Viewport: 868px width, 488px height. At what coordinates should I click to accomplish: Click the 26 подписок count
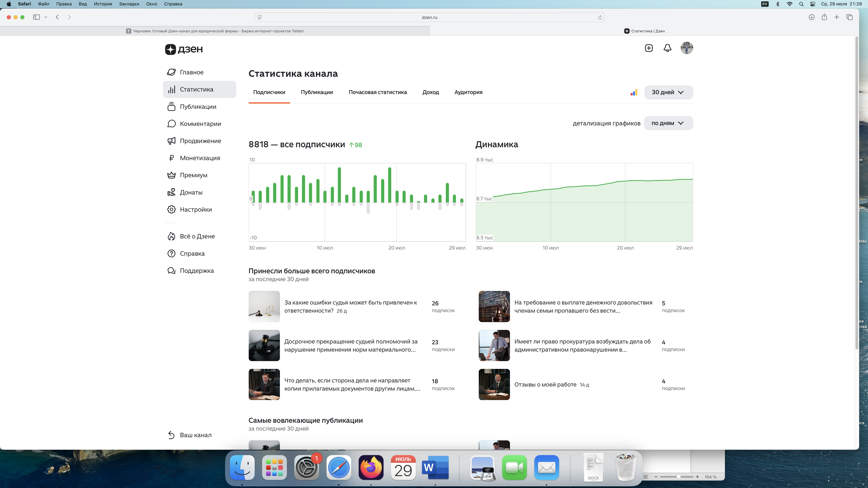pos(443,307)
